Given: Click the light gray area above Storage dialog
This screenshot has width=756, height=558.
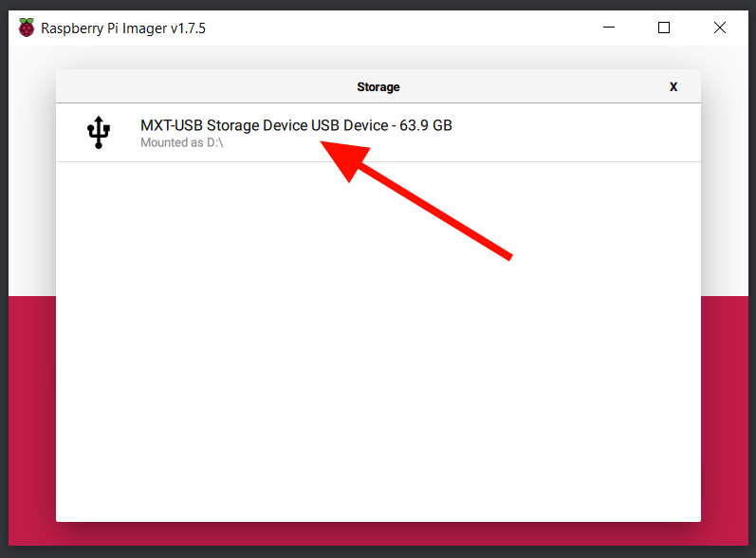Looking at the screenshot, I should tap(378, 57).
